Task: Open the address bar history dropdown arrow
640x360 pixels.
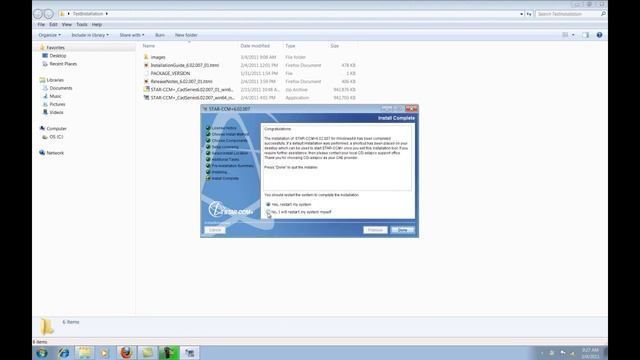Action: tap(521, 14)
